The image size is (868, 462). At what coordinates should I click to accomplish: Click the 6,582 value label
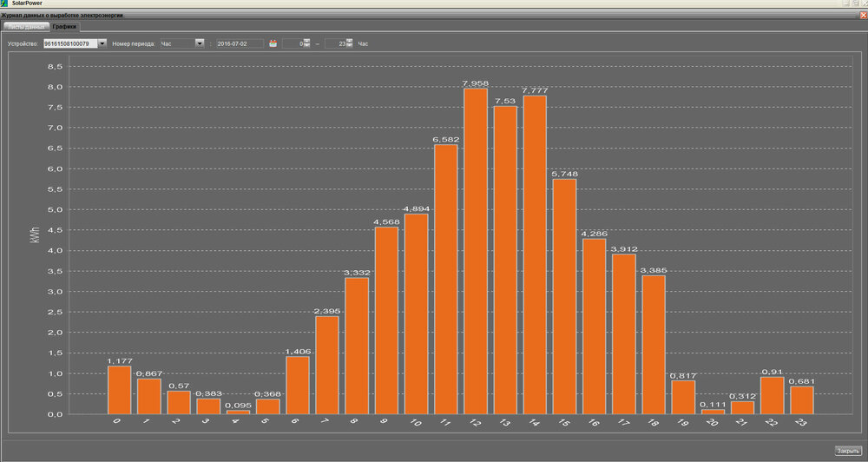coord(445,140)
